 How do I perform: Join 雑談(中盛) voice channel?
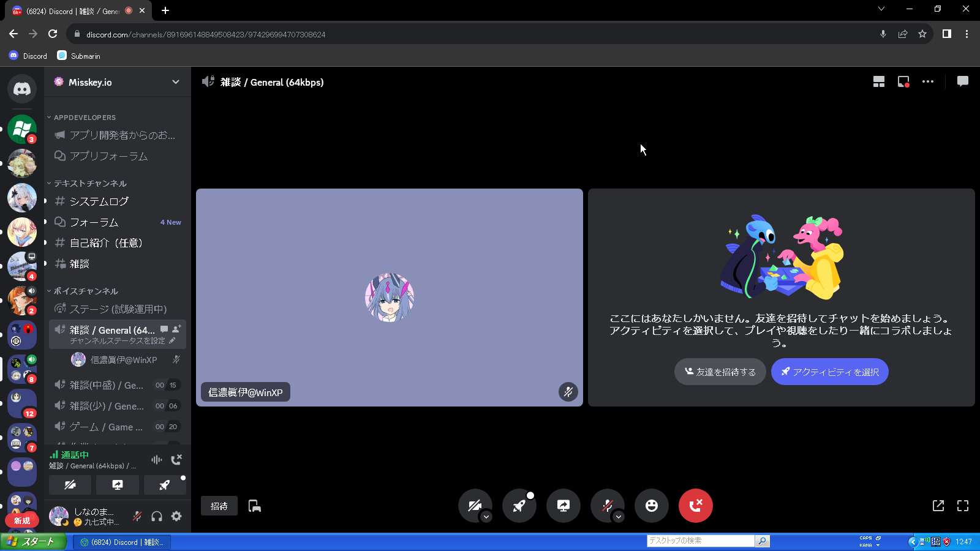coord(118,385)
